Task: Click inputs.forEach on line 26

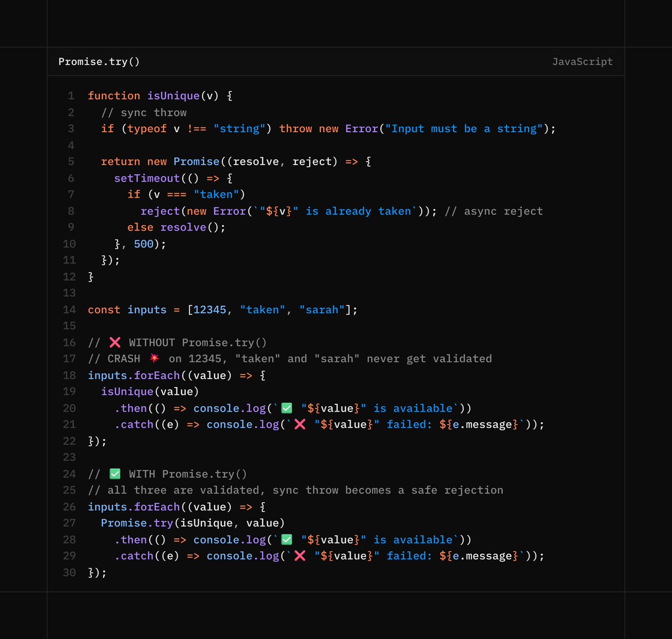Action: (x=134, y=507)
